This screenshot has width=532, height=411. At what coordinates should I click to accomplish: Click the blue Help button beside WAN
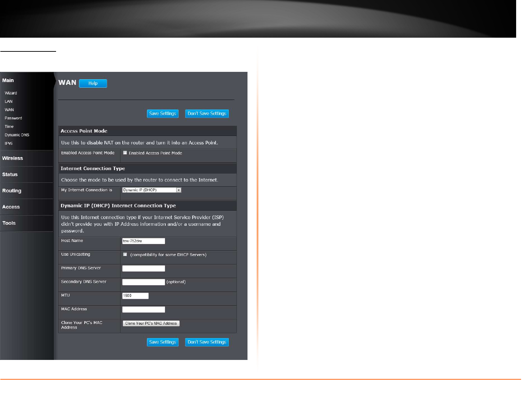coord(93,83)
